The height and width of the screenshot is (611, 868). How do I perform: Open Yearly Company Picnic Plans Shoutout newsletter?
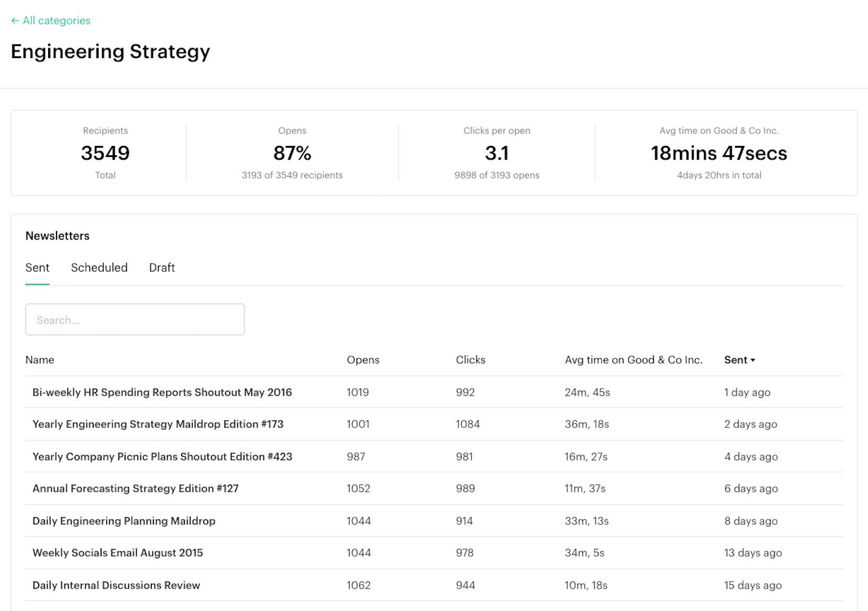click(x=162, y=457)
